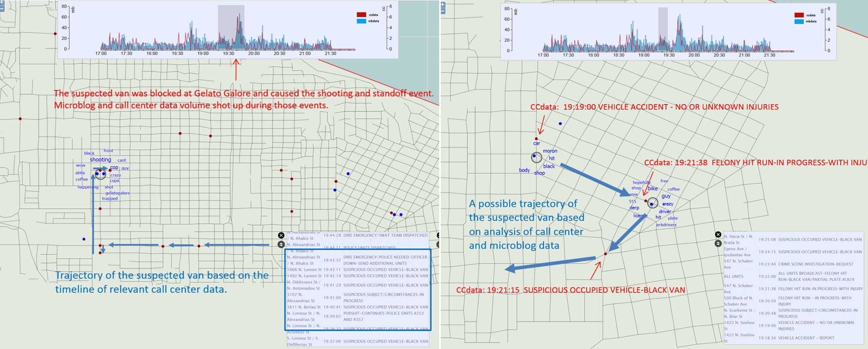Click the word 'moron' in right word cloud
The height and width of the screenshot is (349, 868).
click(550, 151)
